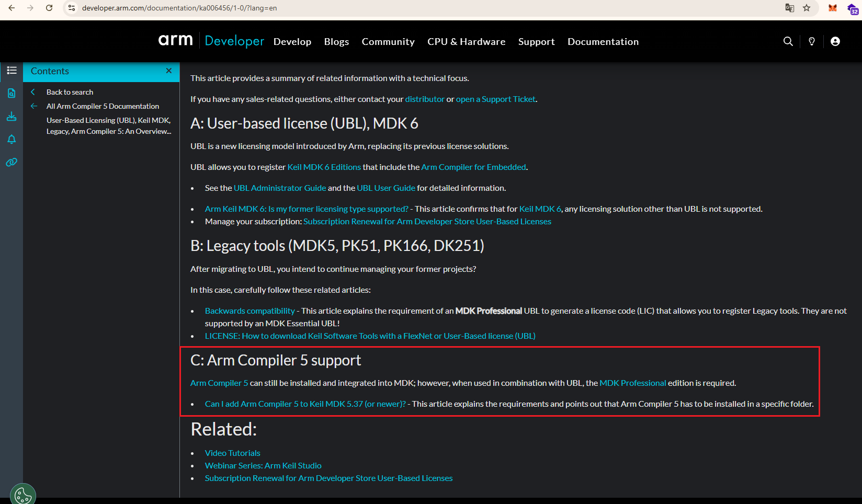Image resolution: width=862 pixels, height=504 pixels.
Task: Click the notification bell sidebar icon
Action: coord(12,139)
